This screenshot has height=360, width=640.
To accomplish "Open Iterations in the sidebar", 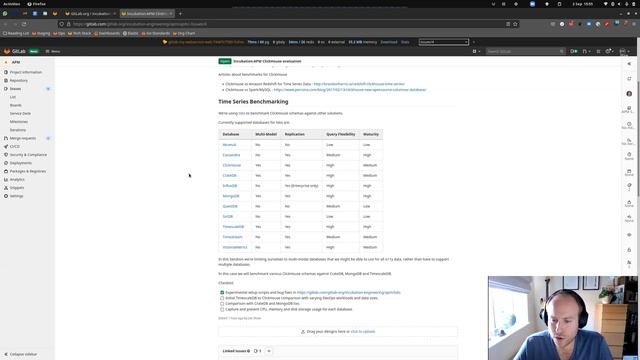I will click(18, 130).
